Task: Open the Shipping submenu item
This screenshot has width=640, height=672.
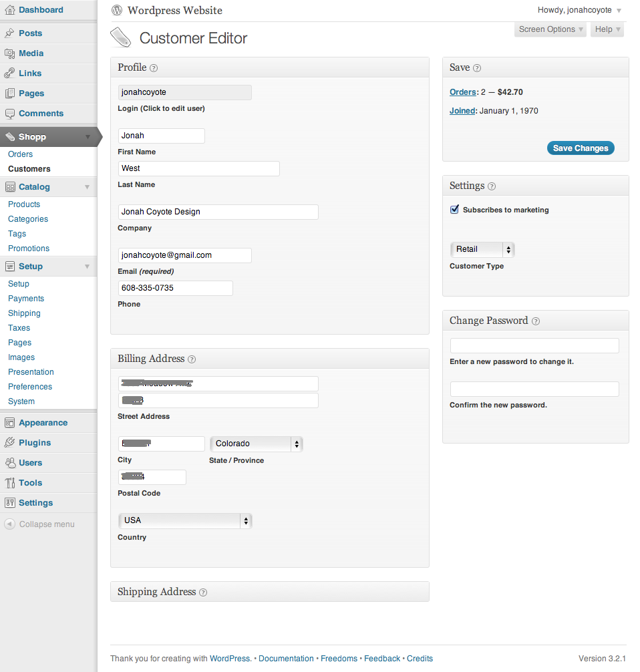Action: tap(24, 313)
